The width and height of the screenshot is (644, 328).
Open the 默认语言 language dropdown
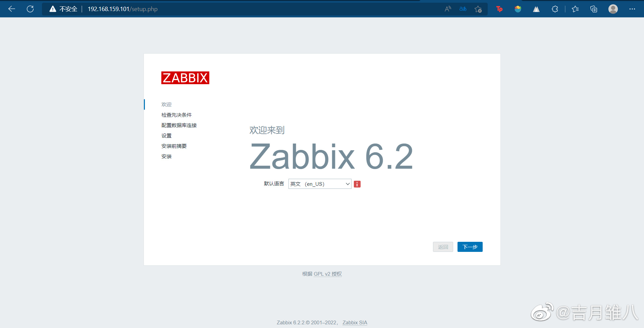point(320,184)
